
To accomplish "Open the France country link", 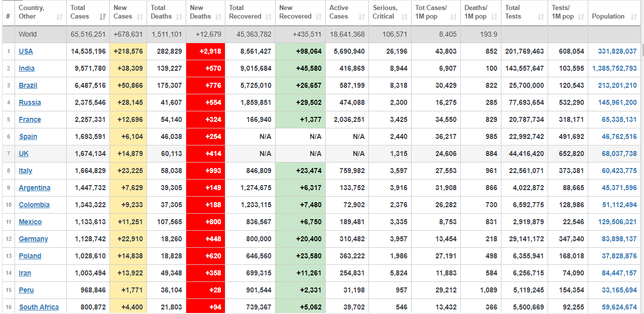I will (30, 119).
